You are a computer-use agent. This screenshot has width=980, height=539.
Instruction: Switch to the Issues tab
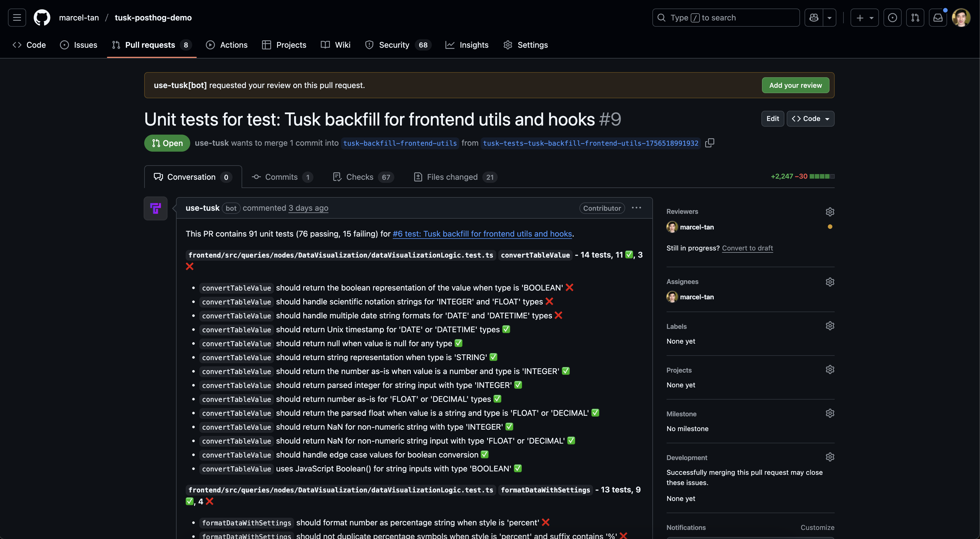point(79,45)
